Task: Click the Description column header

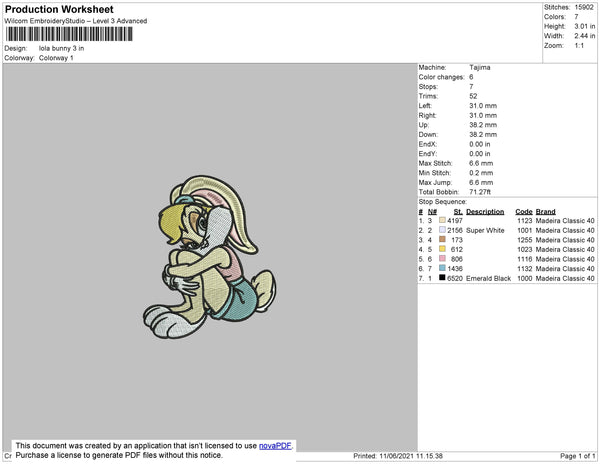Action: (485, 212)
